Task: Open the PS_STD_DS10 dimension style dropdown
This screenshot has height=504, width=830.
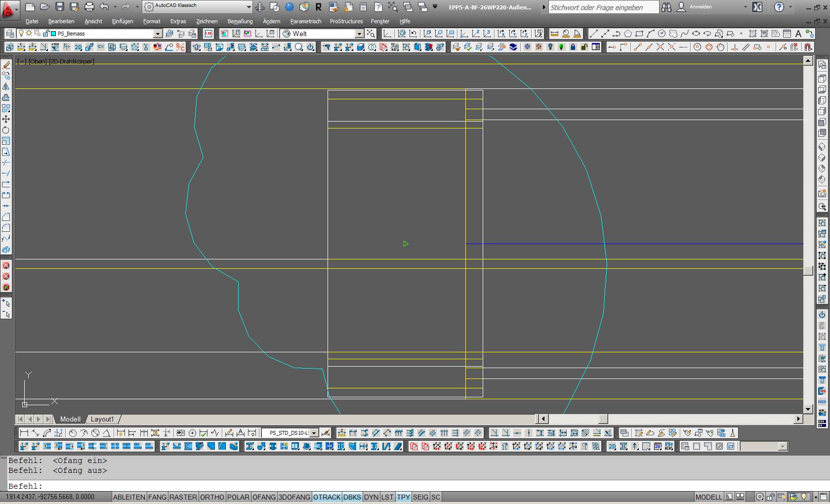Action: pos(314,433)
